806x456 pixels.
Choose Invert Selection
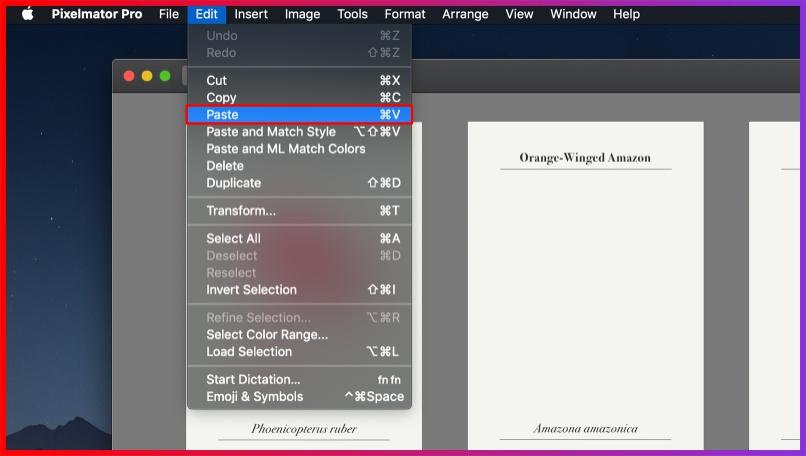coord(251,290)
